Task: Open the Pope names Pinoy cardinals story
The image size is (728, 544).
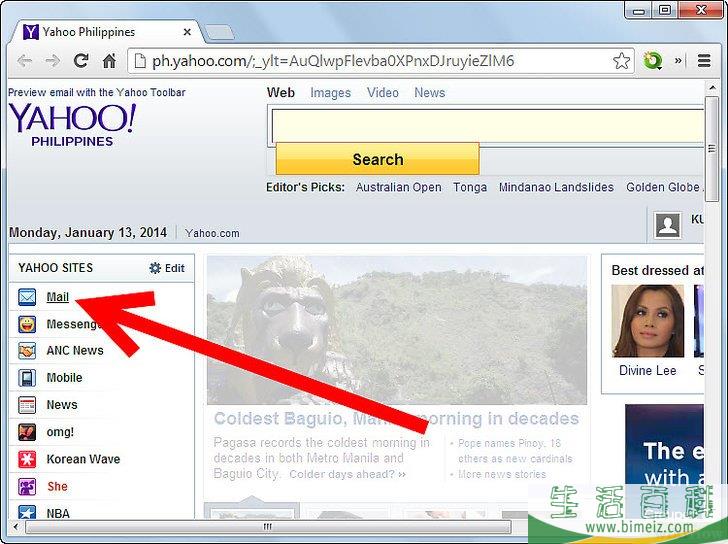Action: 515,451
